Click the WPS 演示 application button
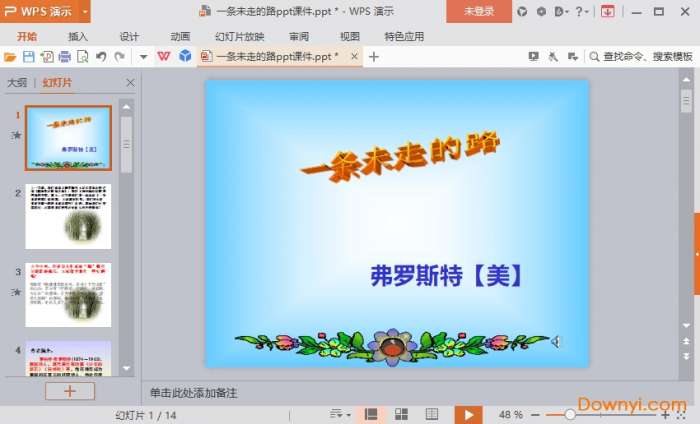 pos(39,11)
